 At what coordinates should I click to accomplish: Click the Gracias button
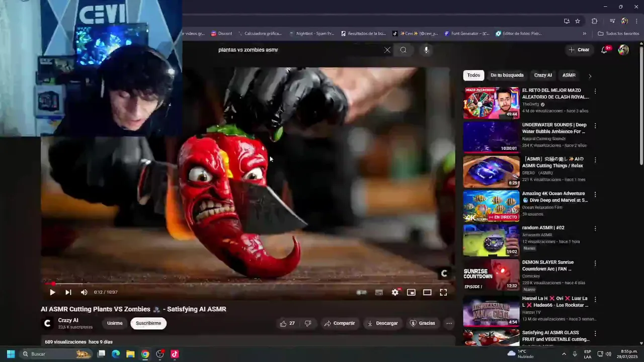423,323
